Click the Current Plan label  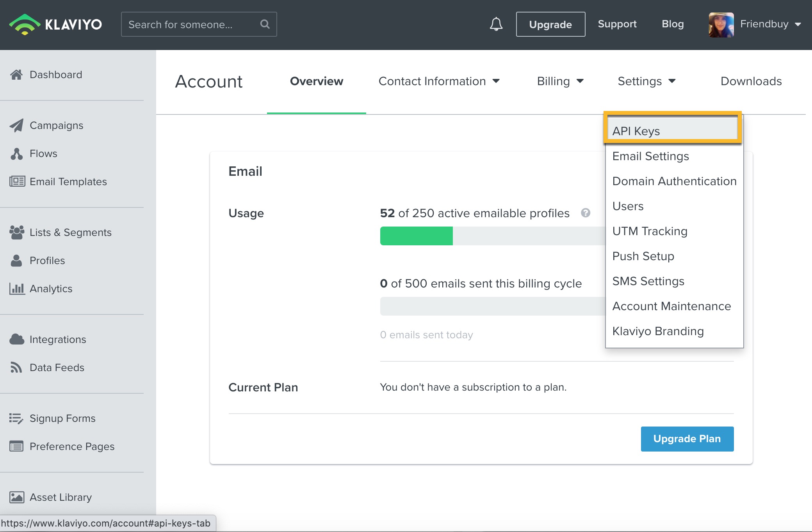click(x=263, y=387)
